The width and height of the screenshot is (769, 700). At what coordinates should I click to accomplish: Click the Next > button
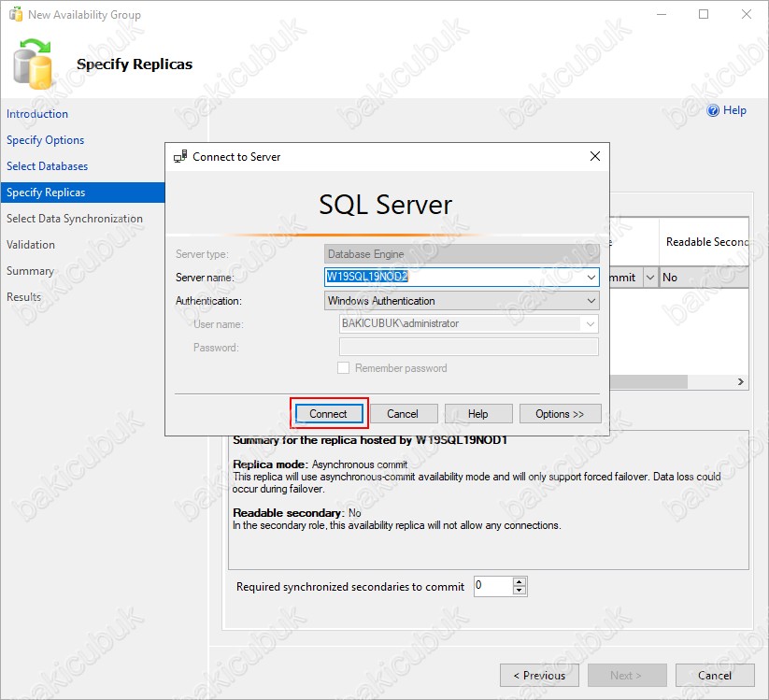click(627, 676)
